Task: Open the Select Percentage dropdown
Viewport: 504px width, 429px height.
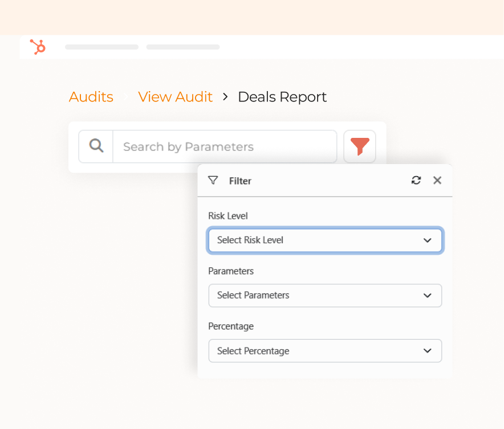Action: coord(324,351)
